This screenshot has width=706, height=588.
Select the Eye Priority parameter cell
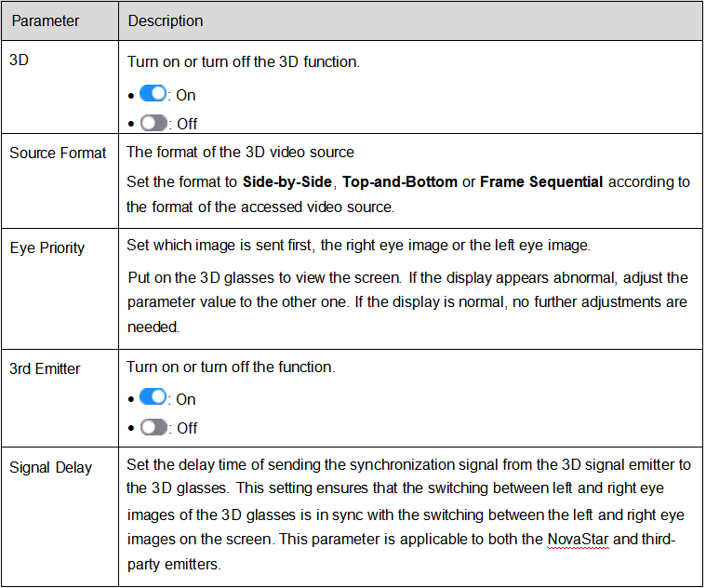pyautogui.click(x=60, y=288)
